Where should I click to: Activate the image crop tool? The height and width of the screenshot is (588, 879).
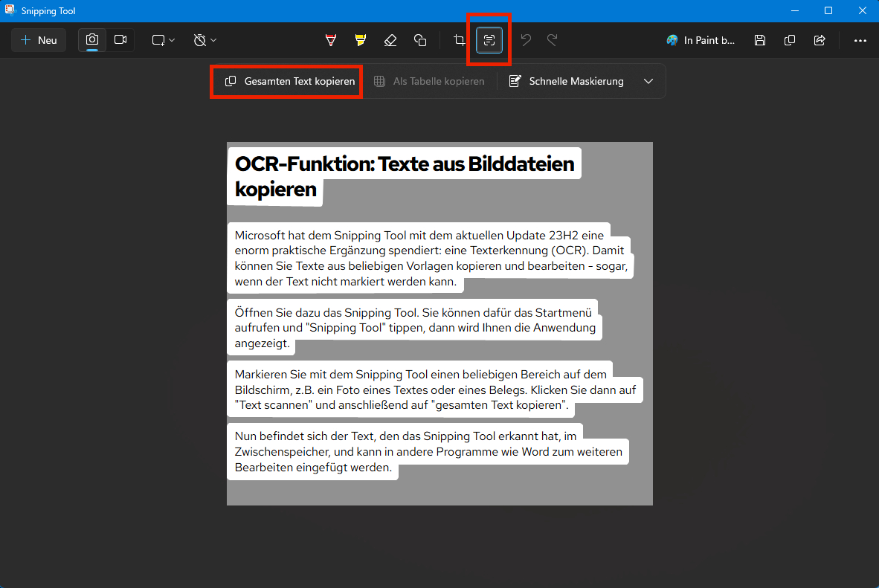pyautogui.click(x=460, y=40)
